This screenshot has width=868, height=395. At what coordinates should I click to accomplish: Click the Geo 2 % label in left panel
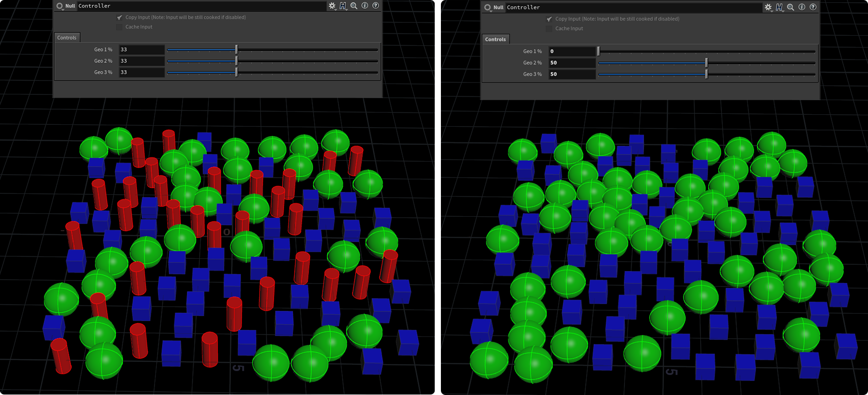(103, 61)
